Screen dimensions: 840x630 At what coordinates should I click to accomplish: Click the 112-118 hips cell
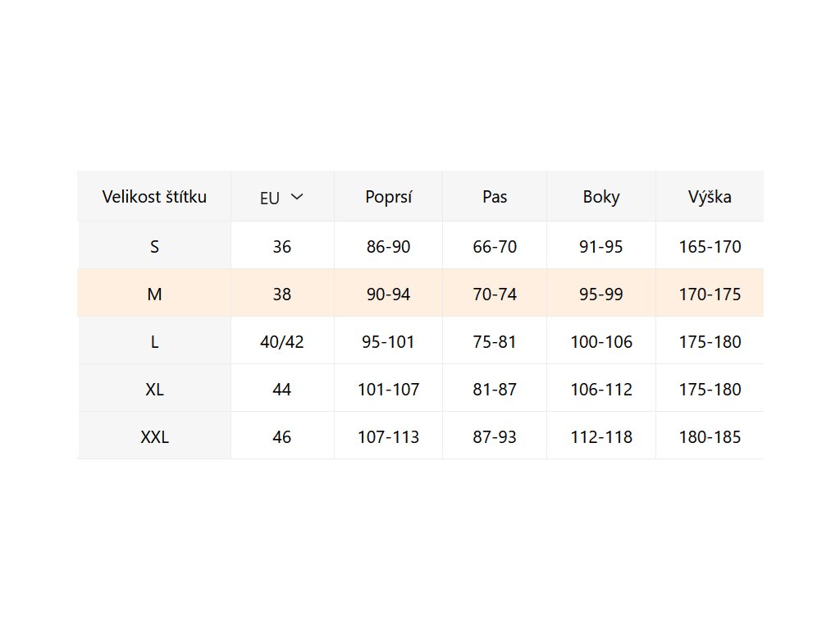pyautogui.click(x=601, y=436)
